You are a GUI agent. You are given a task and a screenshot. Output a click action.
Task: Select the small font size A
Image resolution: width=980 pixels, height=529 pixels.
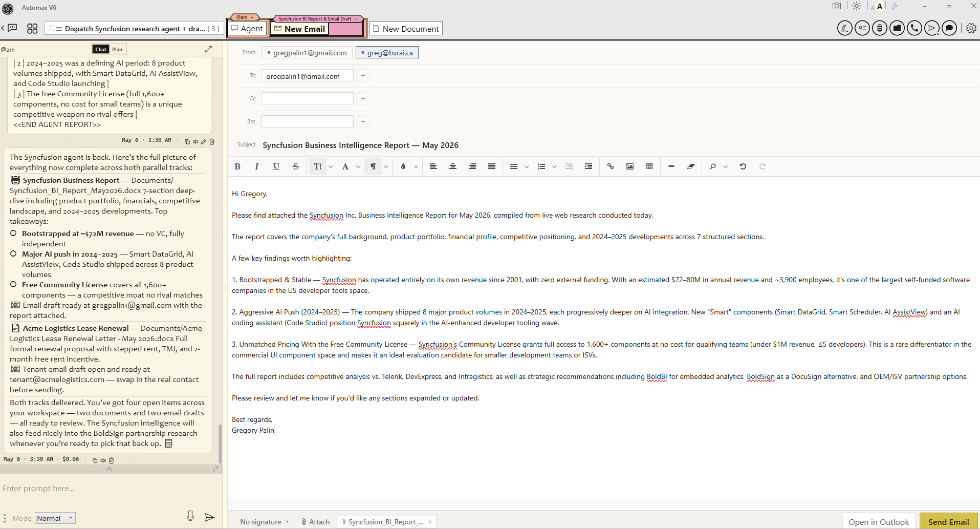[873, 8]
